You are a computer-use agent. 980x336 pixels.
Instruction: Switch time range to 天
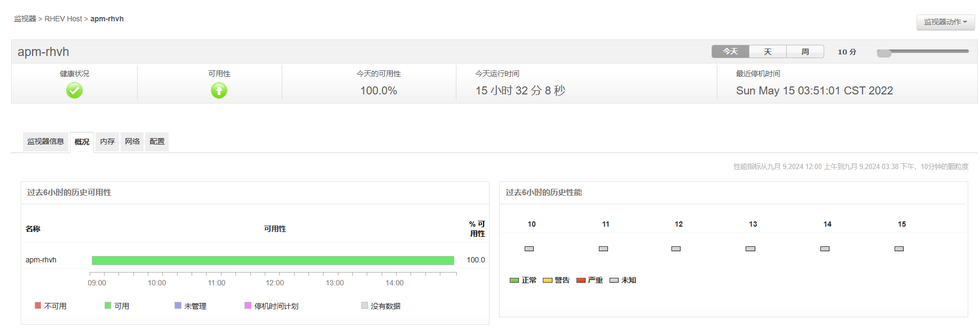pos(768,52)
